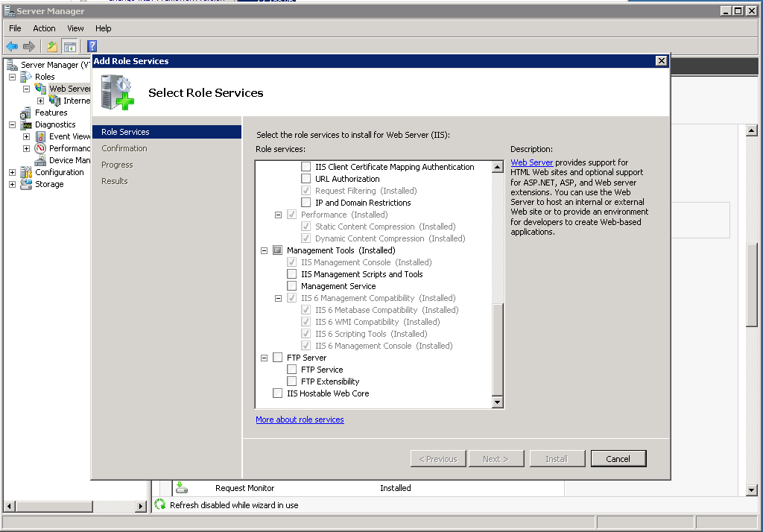The width and height of the screenshot is (763, 532).
Task: Click the Event Viewer icon
Action: (x=40, y=136)
